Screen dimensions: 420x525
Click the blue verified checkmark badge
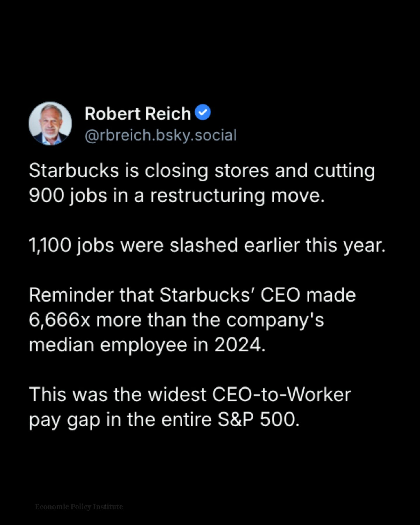coord(202,112)
